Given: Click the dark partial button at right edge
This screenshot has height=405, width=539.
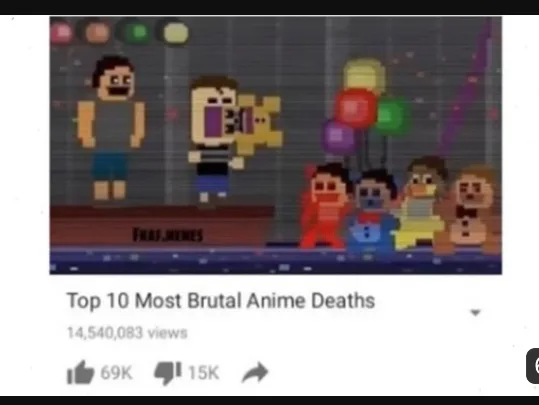Looking at the screenshot, I should 533,366.
